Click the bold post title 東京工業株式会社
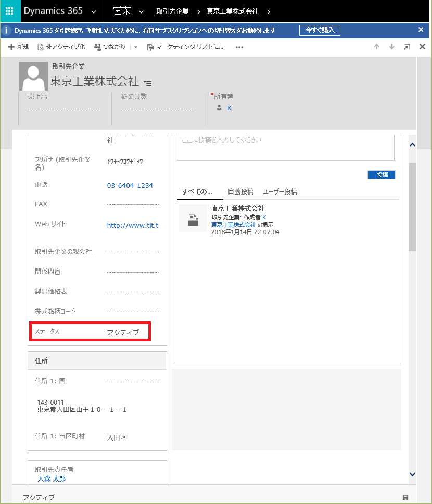432x504 pixels. tap(238, 208)
